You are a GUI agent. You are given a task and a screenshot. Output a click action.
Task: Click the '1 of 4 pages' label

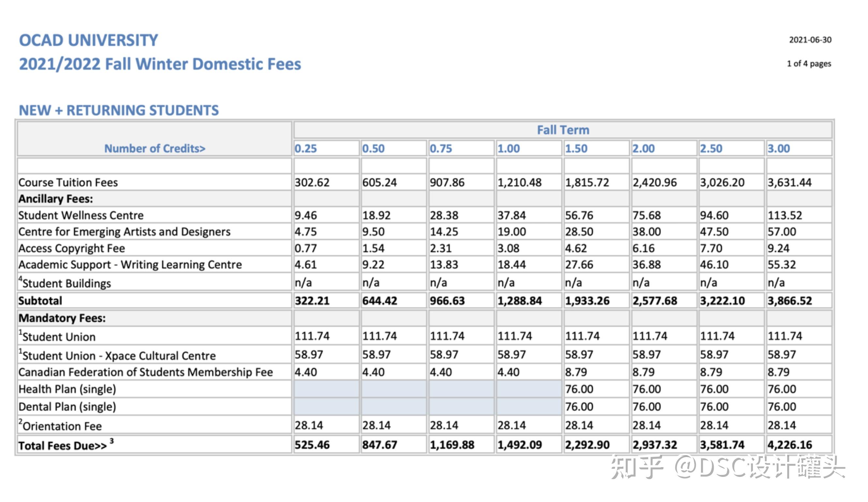click(x=808, y=64)
